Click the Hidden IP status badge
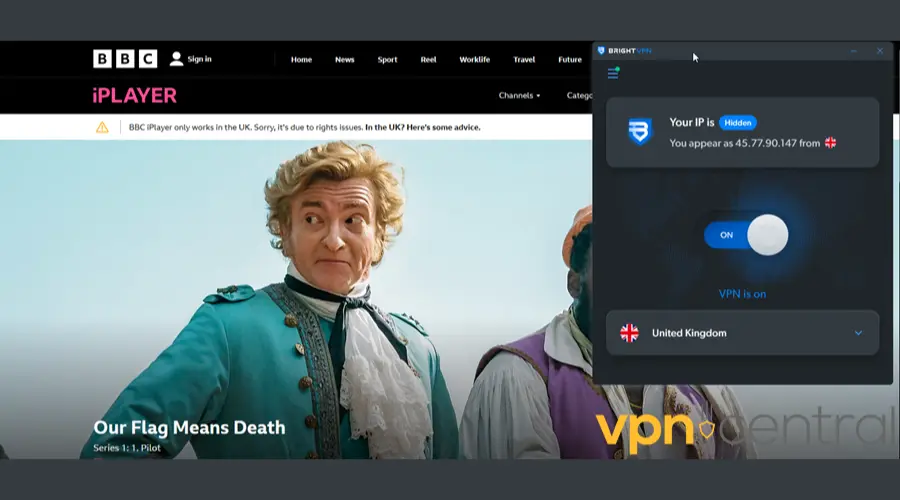 738,122
